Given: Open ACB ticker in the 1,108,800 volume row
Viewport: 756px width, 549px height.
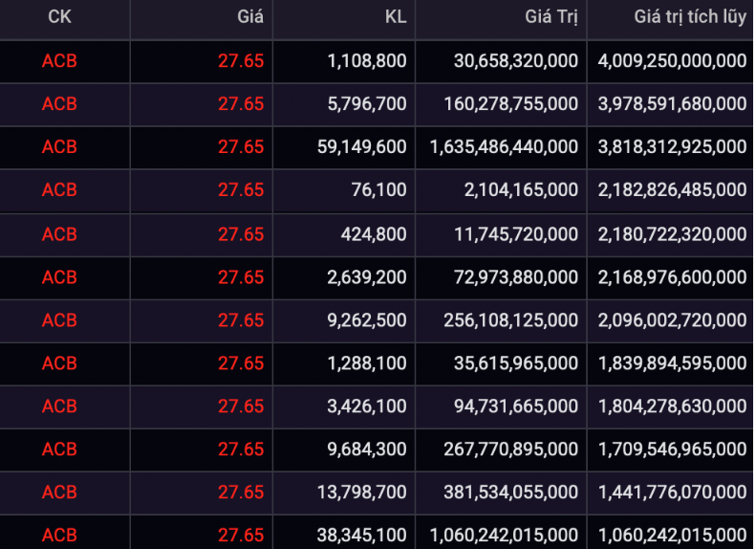Looking at the screenshot, I should [x=59, y=61].
